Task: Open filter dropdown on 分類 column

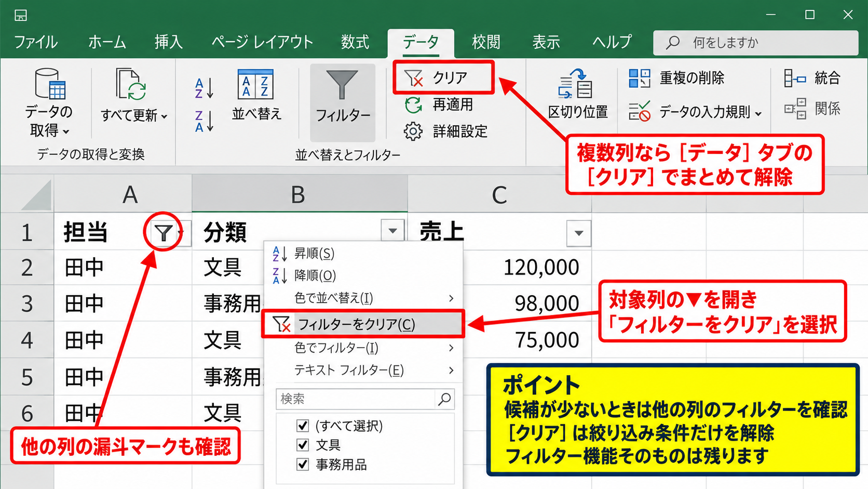Action: (393, 231)
